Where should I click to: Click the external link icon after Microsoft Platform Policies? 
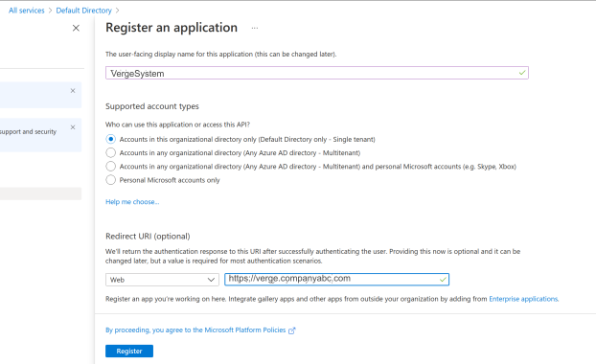pos(291,330)
